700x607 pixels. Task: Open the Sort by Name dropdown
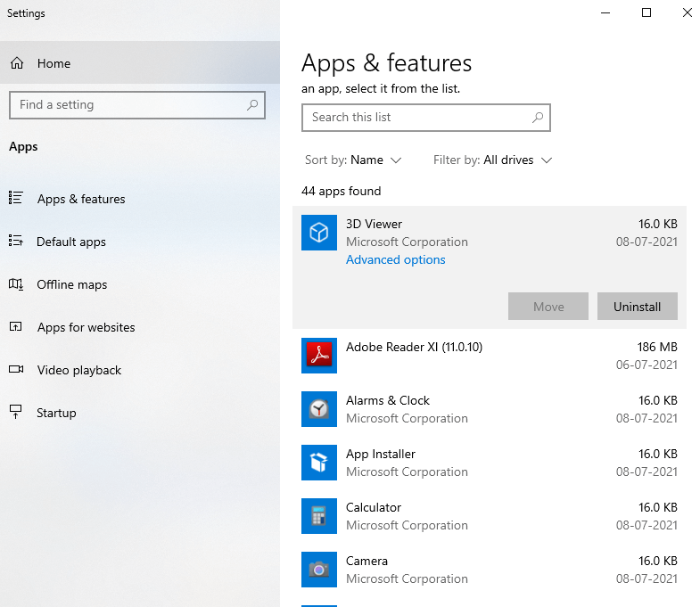(x=353, y=160)
